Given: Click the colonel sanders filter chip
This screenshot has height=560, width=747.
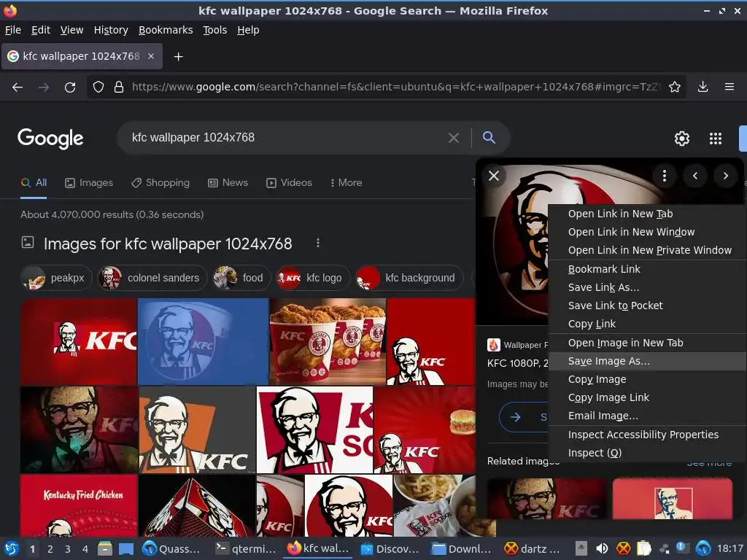Looking at the screenshot, I should (x=152, y=278).
